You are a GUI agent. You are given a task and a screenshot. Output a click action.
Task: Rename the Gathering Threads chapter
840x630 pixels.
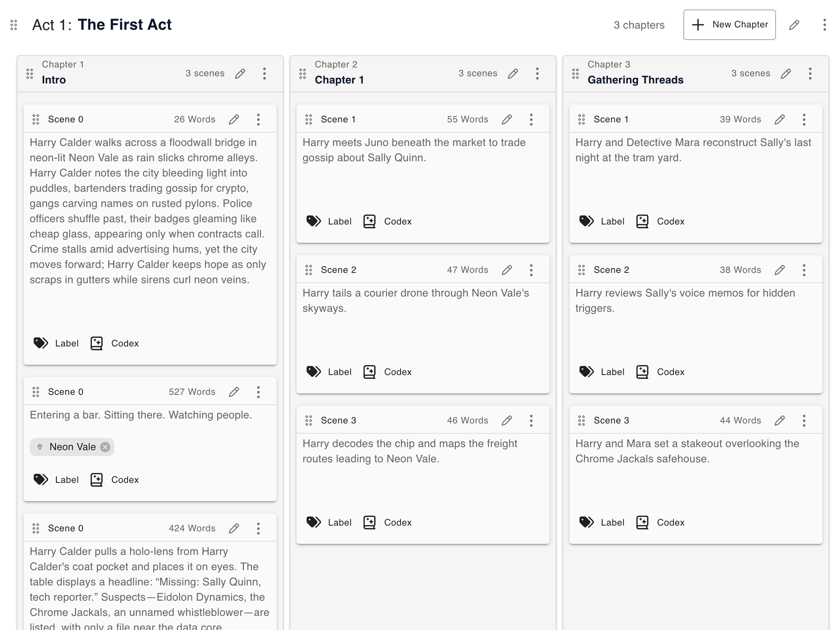coord(786,74)
